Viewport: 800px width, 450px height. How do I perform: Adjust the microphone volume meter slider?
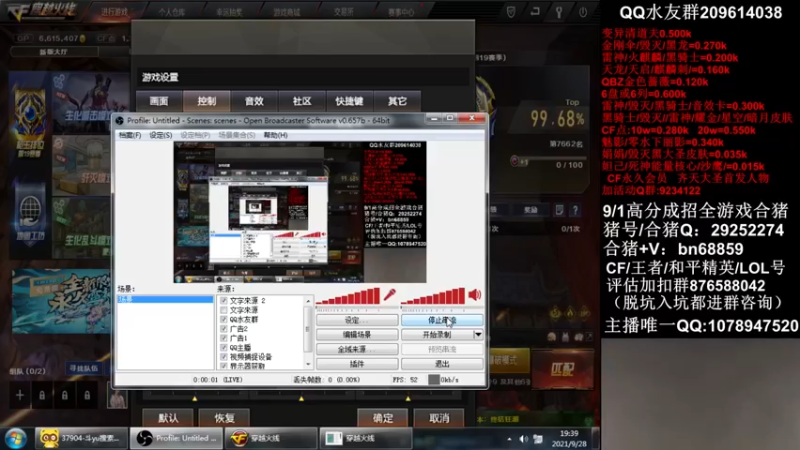(x=356, y=309)
